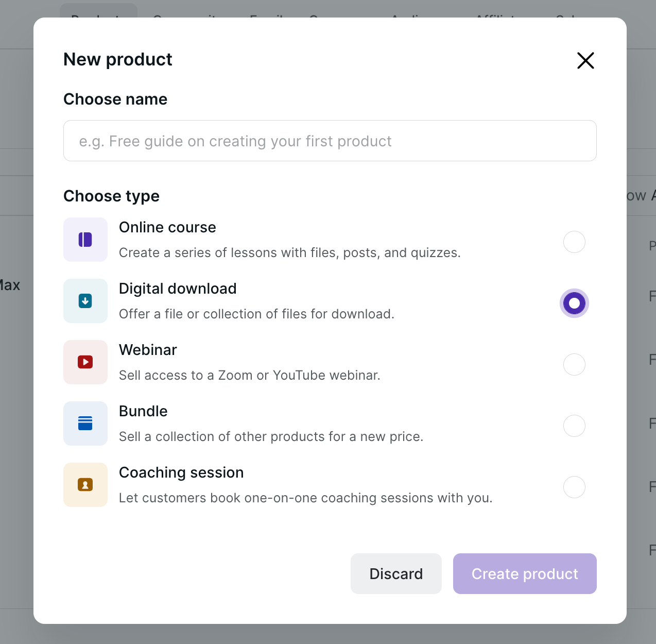Click the Webinar option title

coord(148,350)
